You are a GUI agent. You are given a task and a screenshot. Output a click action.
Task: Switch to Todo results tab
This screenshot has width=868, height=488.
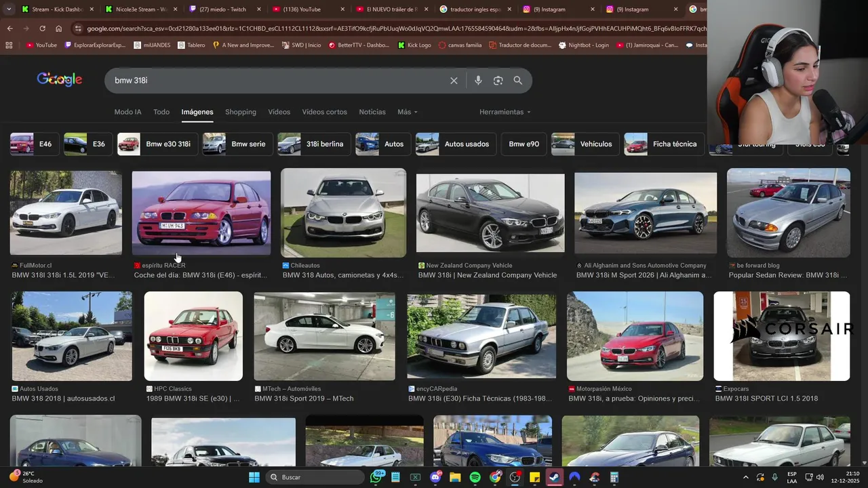[161, 112]
